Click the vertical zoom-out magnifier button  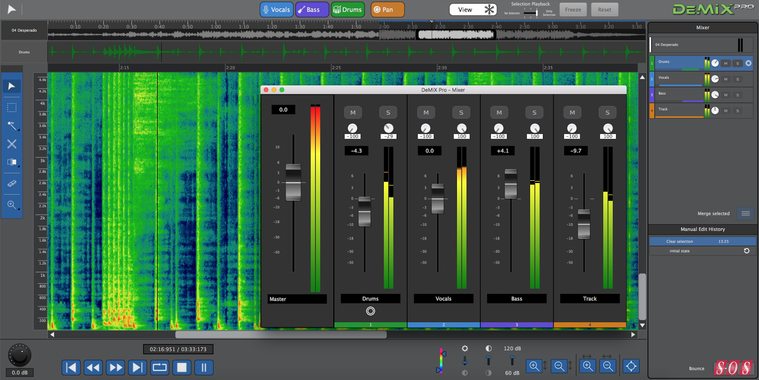click(x=559, y=366)
